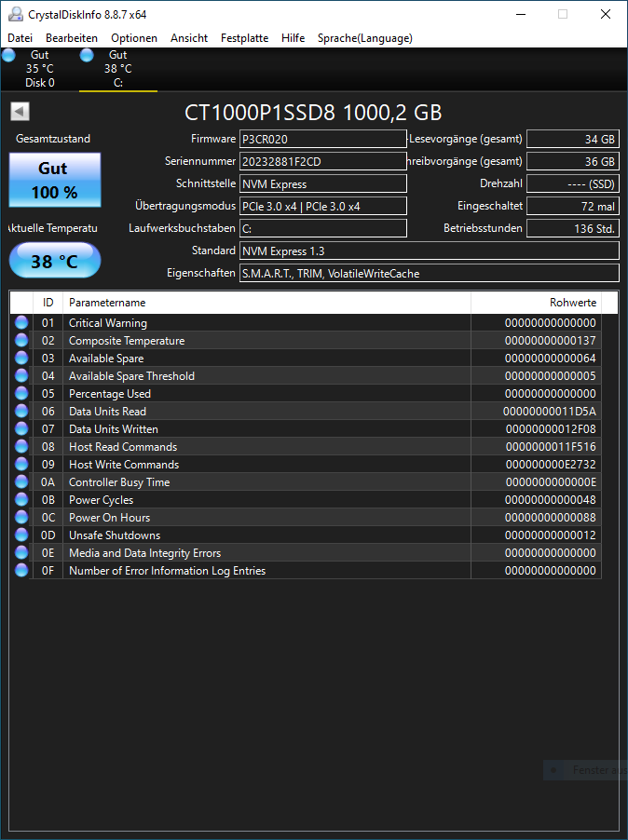Click the Übertragungsmodus field
The height and width of the screenshot is (840, 628).
[x=323, y=206]
